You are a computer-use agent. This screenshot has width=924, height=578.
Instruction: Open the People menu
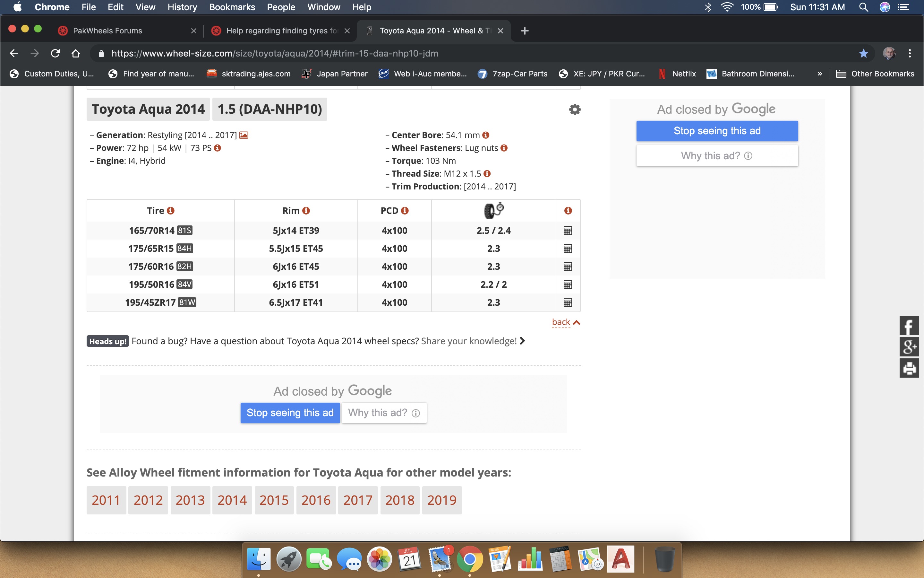click(281, 7)
